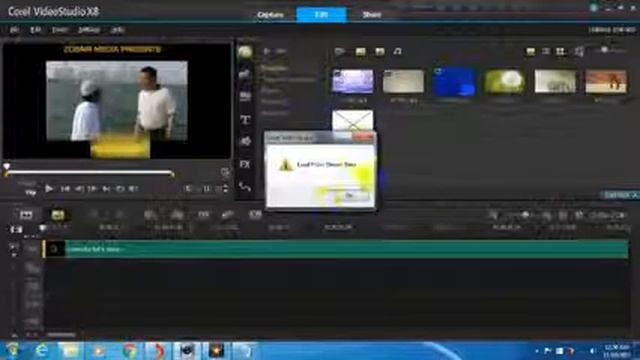Open the Title (T) library icon
Screen dimensions: 640x360
coord(245,120)
